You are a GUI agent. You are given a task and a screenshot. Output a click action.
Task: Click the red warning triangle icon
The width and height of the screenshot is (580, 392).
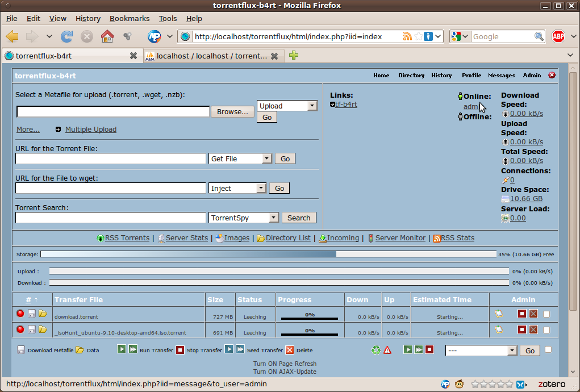click(387, 350)
